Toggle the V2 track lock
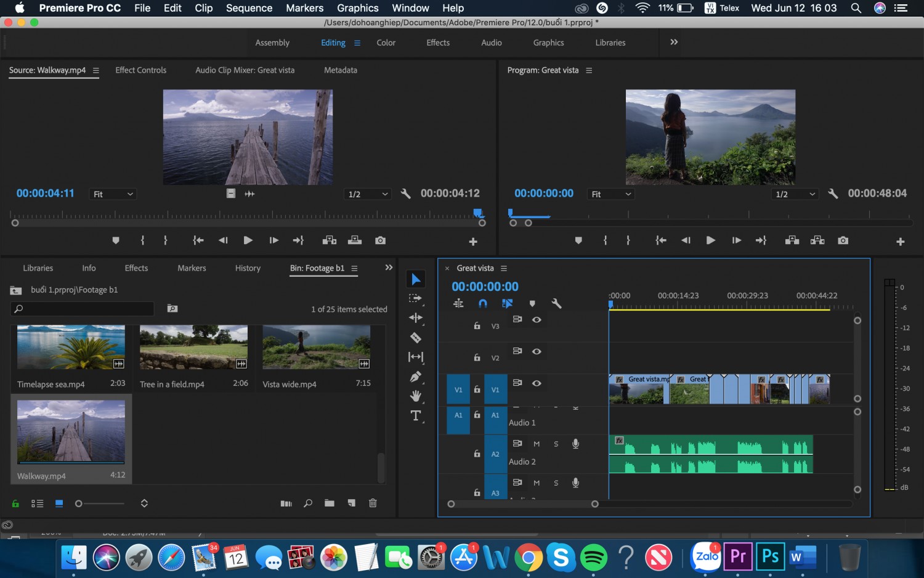The width and height of the screenshot is (924, 578). click(477, 357)
